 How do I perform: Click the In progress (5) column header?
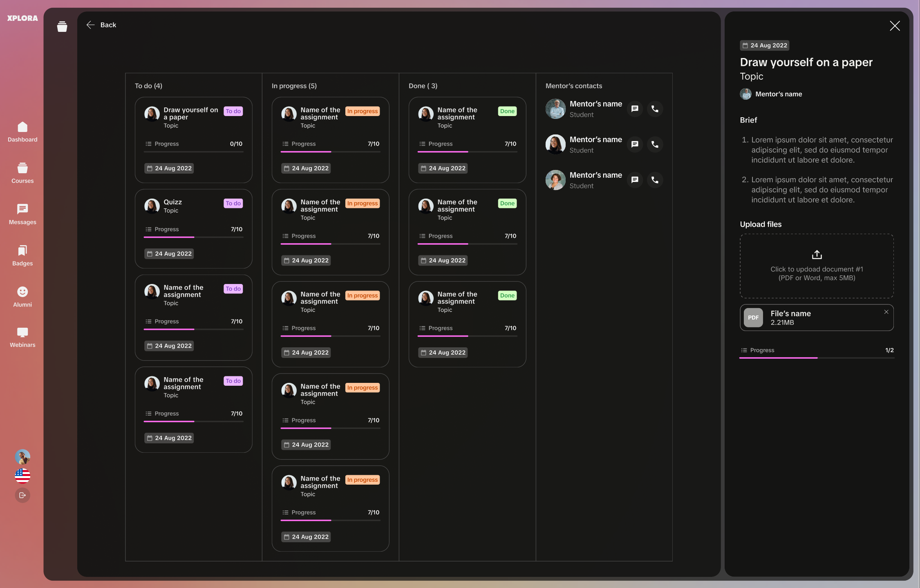pyautogui.click(x=294, y=86)
